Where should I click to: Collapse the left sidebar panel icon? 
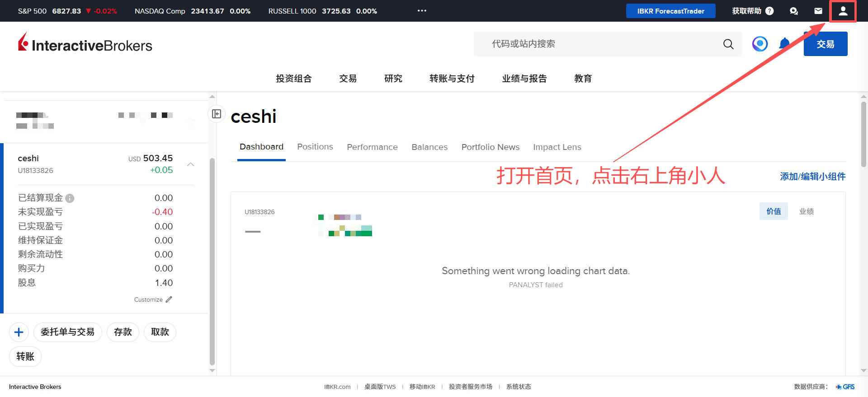[217, 114]
